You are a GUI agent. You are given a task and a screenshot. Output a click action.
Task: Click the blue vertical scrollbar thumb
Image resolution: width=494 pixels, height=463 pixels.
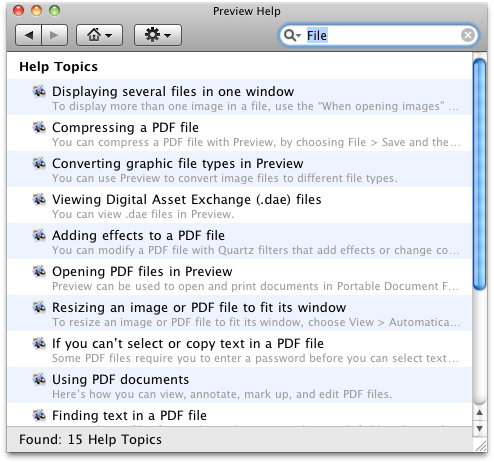coord(480,174)
